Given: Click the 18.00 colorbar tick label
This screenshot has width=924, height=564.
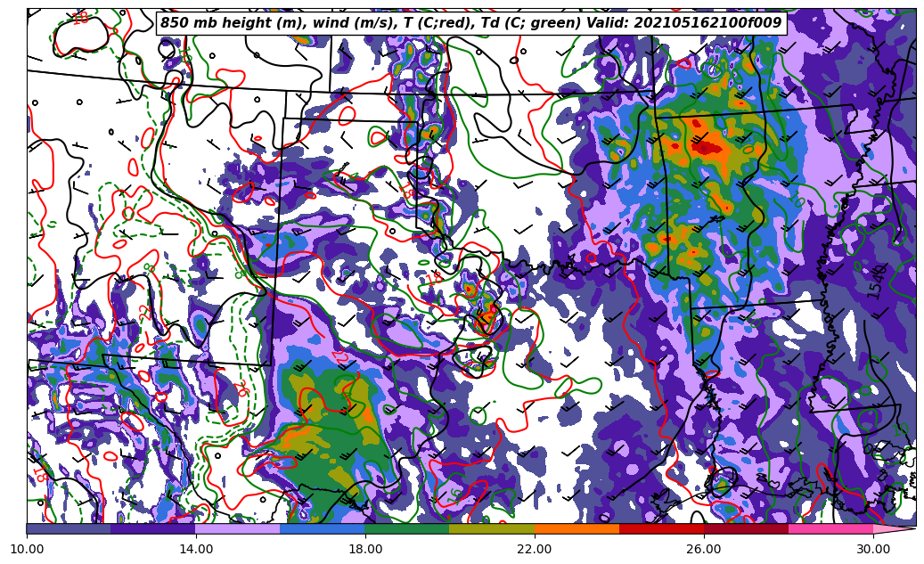Looking at the screenshot, I should (x=365, y=549).
